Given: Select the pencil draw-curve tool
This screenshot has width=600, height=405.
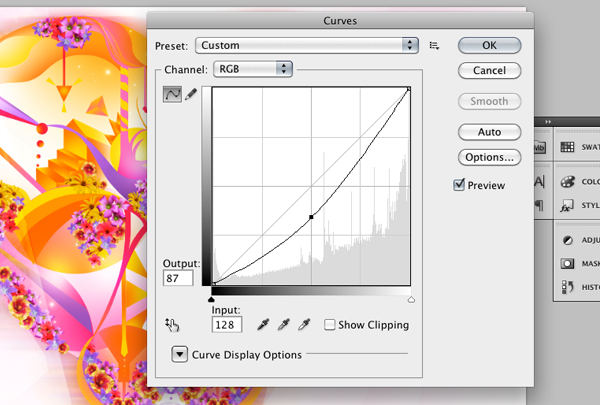Looking at the screenshot, I should point(191,94).
